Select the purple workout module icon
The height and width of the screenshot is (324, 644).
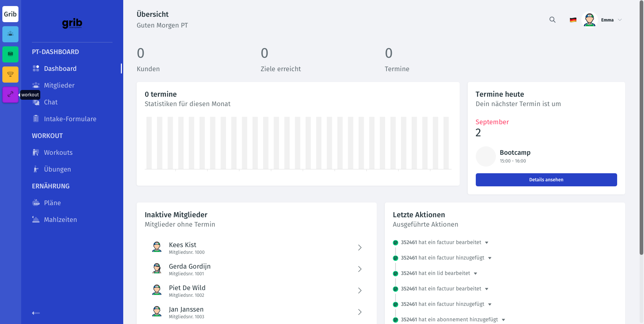pyautogui.click(x=10, y=94)
